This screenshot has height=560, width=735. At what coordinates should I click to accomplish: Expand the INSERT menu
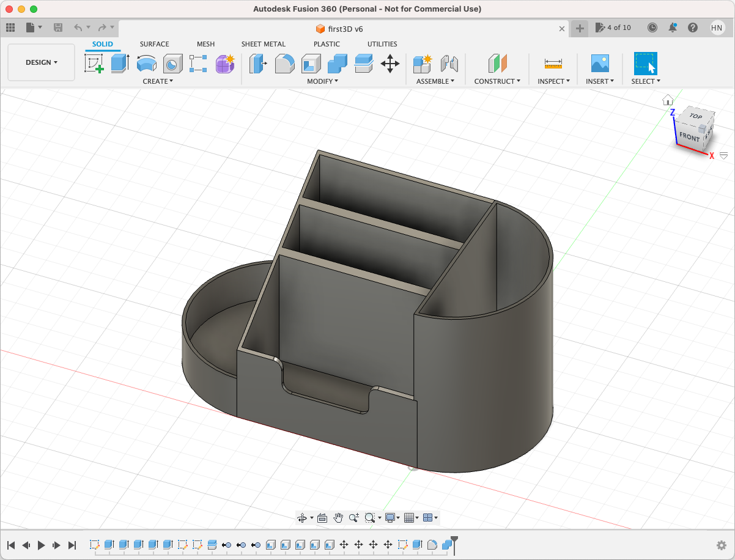point(600,81)
